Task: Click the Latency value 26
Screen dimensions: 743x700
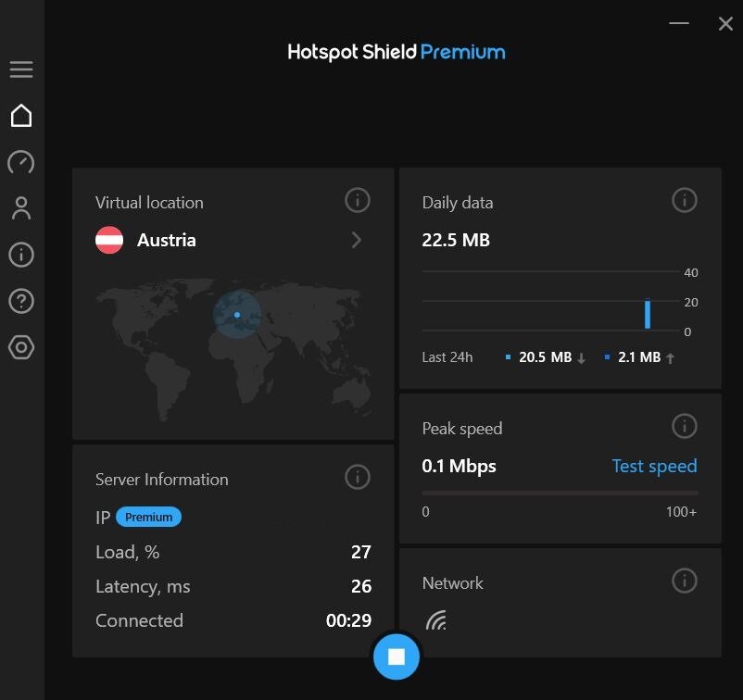Action: 361,586
